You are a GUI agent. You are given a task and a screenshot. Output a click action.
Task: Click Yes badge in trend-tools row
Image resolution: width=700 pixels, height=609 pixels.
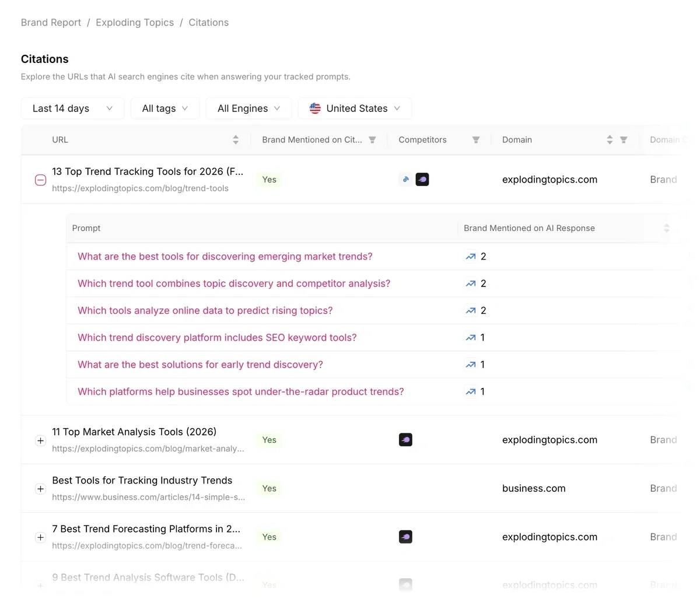pos(269,180)
